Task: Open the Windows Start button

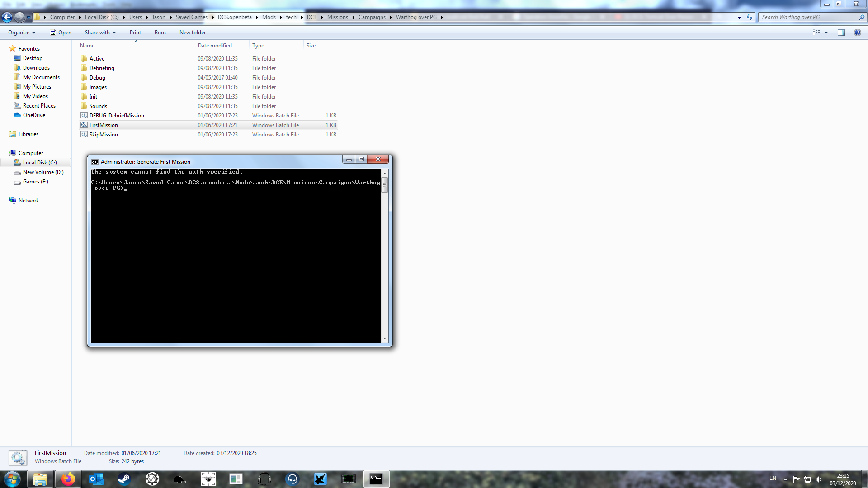Action: tap(12, 479)
